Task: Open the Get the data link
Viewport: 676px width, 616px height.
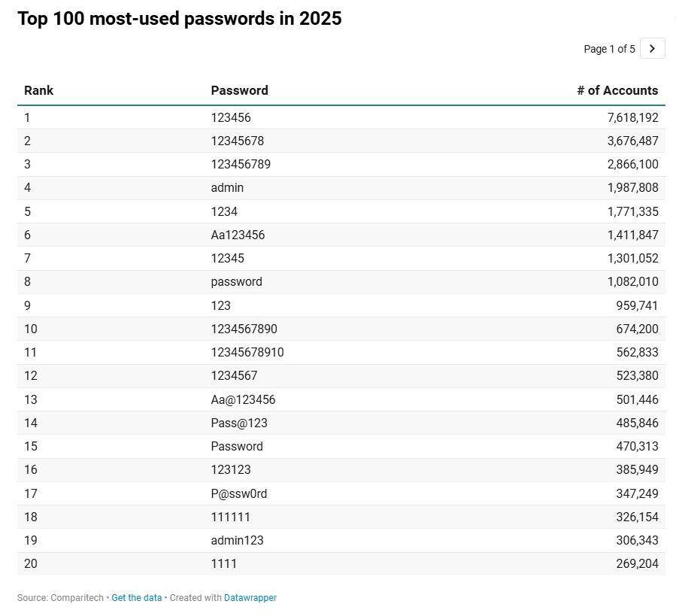Action: pyautogui.click(x=136, y=597)
